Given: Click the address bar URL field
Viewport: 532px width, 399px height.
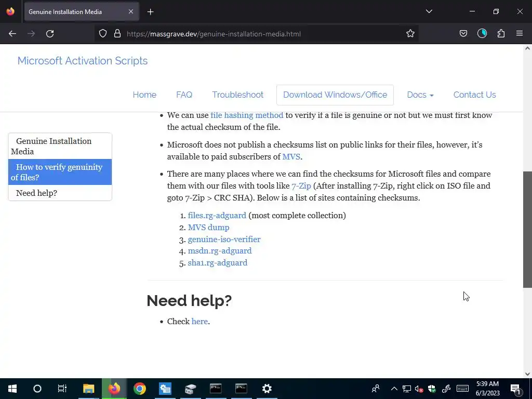Looking at the screenshot, I should pos(256,34).
